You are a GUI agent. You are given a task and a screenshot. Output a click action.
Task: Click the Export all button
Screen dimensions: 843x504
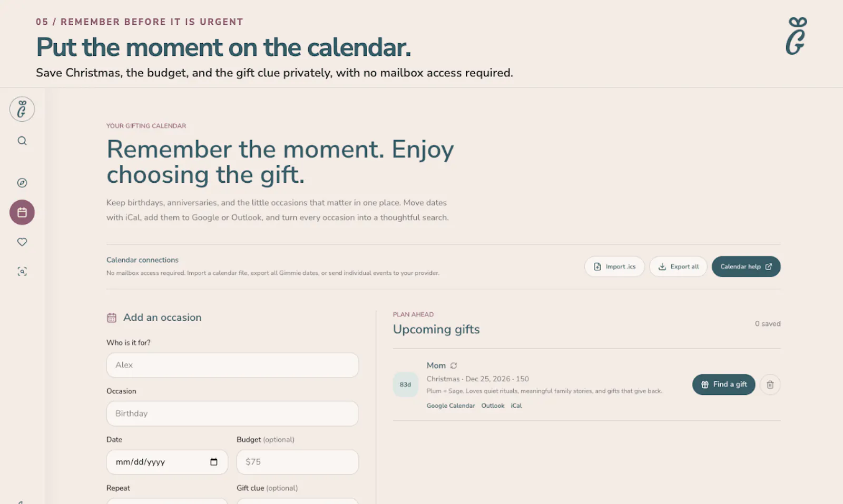pyautogui.click(x=678, y=266)
